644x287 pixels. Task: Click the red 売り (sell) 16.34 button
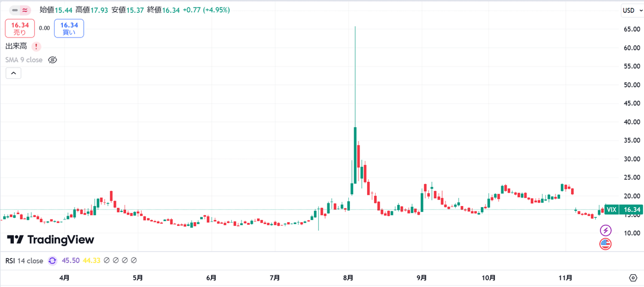(x=20, y=28)
